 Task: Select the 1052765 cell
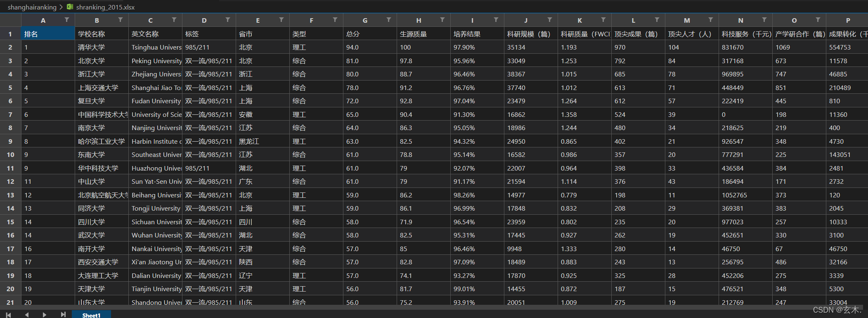[745, 195]
